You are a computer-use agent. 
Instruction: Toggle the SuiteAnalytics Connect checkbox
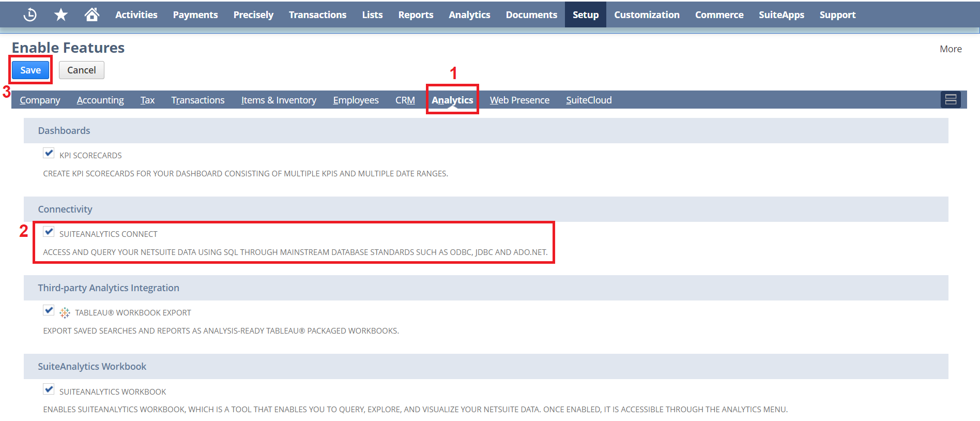click(x=49, y=232)
